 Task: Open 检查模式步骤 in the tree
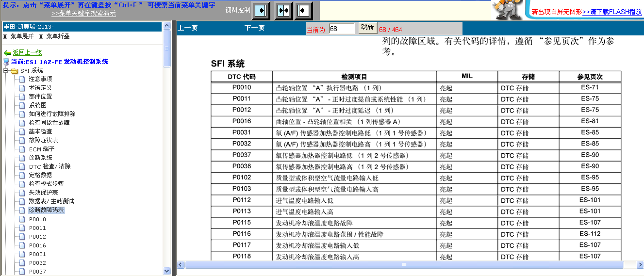click(46, 184)
